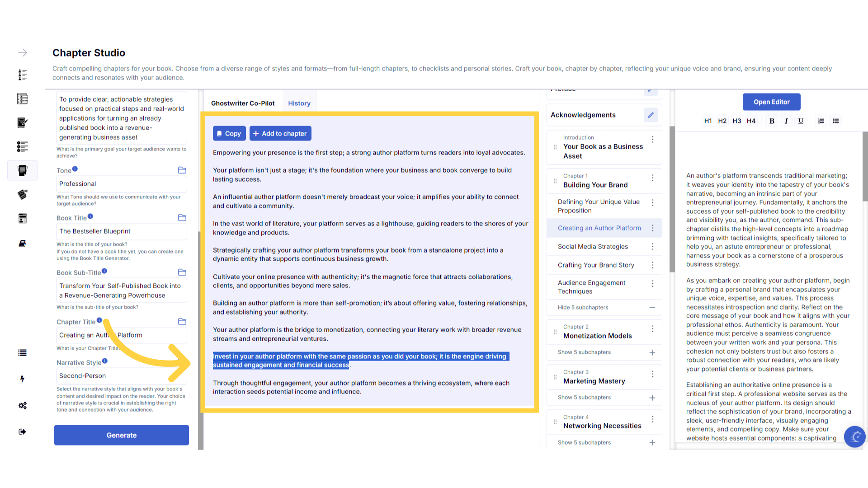Click the Open Editor button
Viewport: 868px width, 488px height.
(771, 102)
